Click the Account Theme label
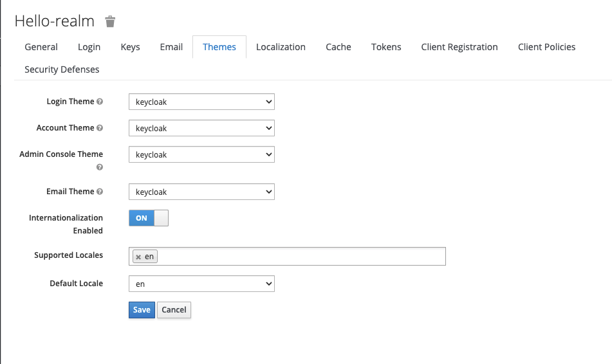Viewport: 612px width, 364px height. tap(65, 128)
